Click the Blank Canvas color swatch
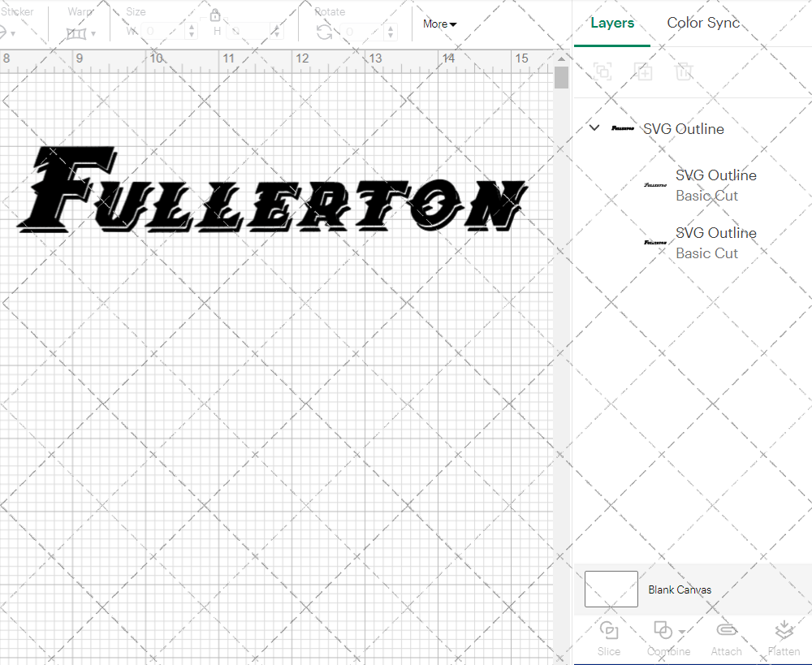The image size is (812, 665). click(610, 589)
